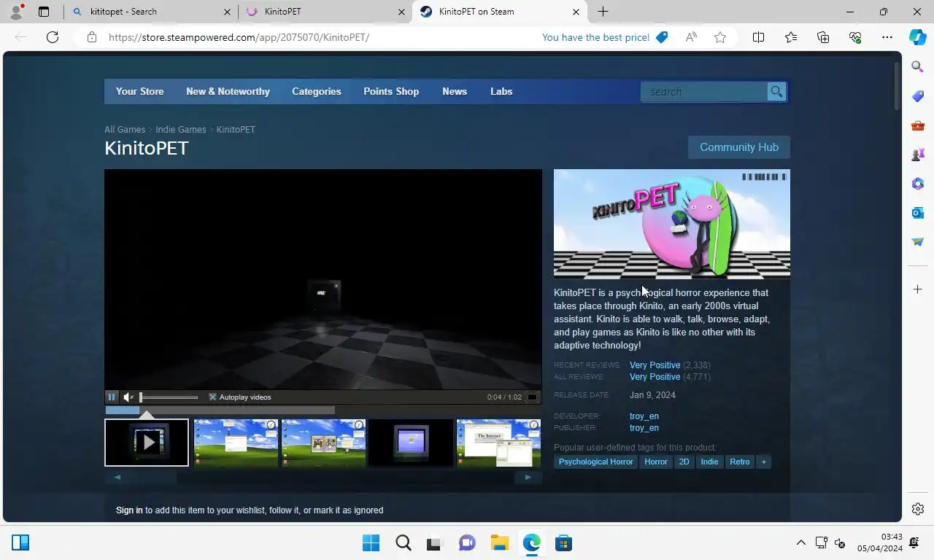This screenshot has height=560, width=934.
Task: Click the best price shopping tag
Action: click(662, 37)
